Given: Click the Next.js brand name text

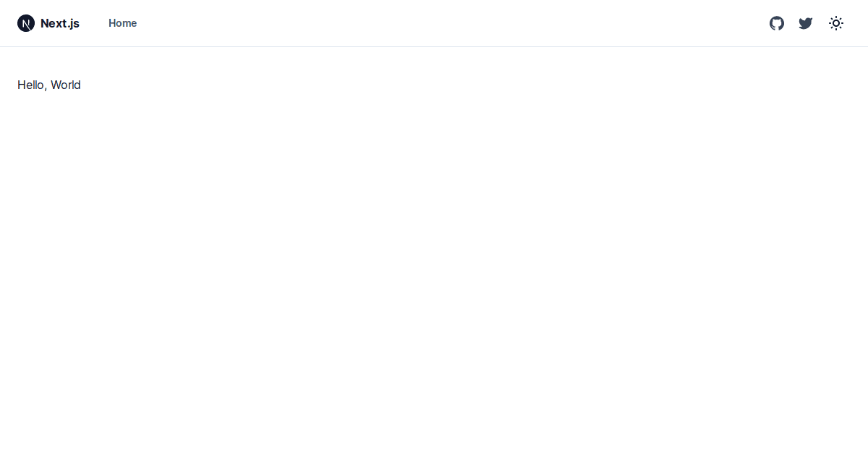Looking at the screenshot, I should [60, 23].
